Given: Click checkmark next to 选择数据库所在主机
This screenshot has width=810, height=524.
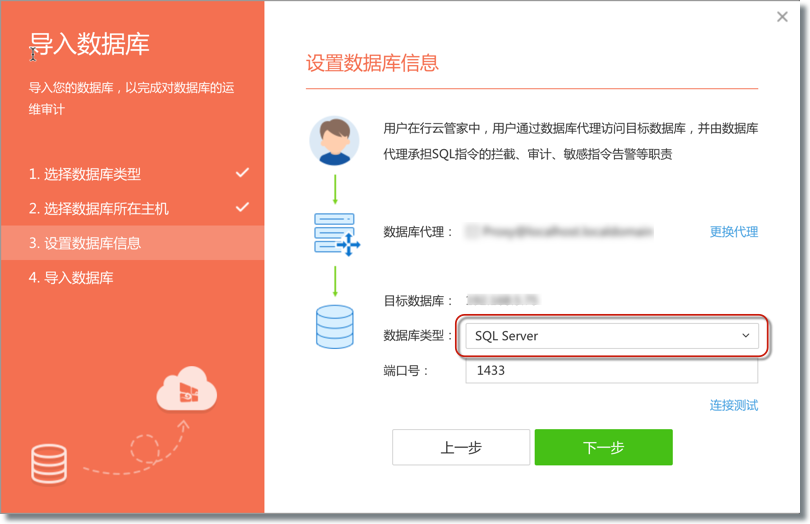Looking at the screenshot, I should [242, 207].
